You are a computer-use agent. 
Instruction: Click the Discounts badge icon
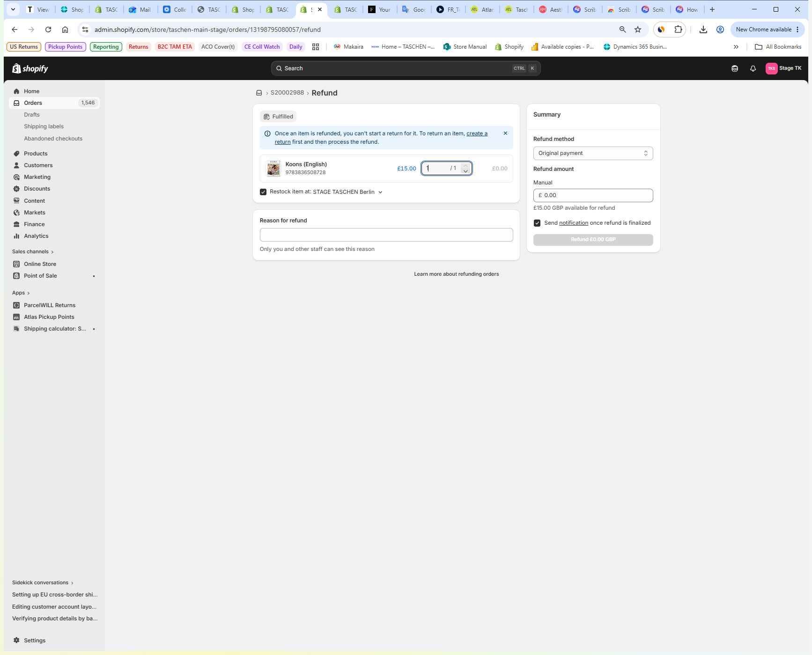pos(16,189)
